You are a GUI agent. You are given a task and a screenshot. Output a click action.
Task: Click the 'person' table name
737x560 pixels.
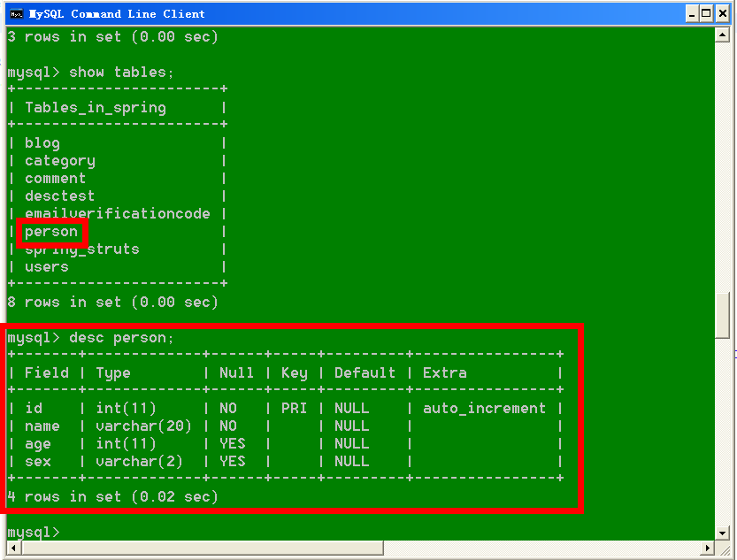point(51,232)
